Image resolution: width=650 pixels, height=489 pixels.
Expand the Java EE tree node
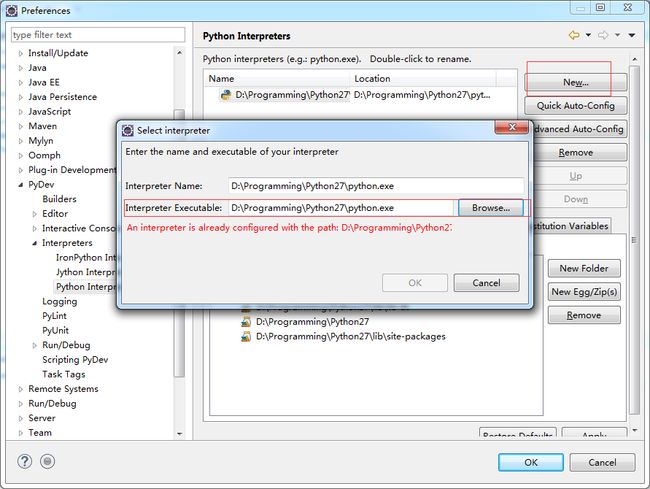[x=20, y=82]
